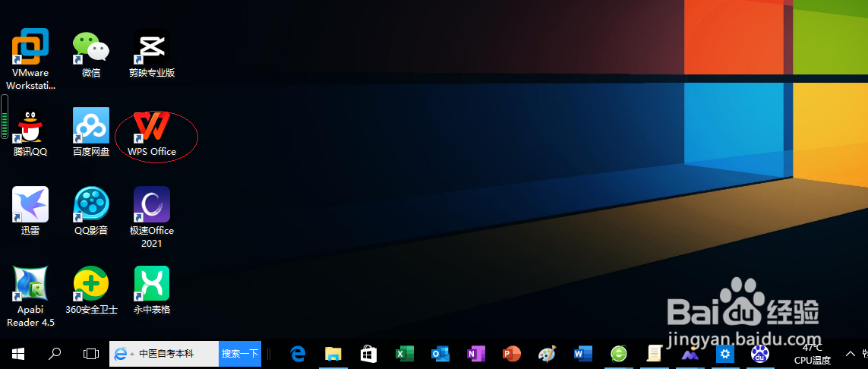Open Microsoft Store from the taskbar
The width and height of the screenshot is (868, 369).
[x=368, y=354]
